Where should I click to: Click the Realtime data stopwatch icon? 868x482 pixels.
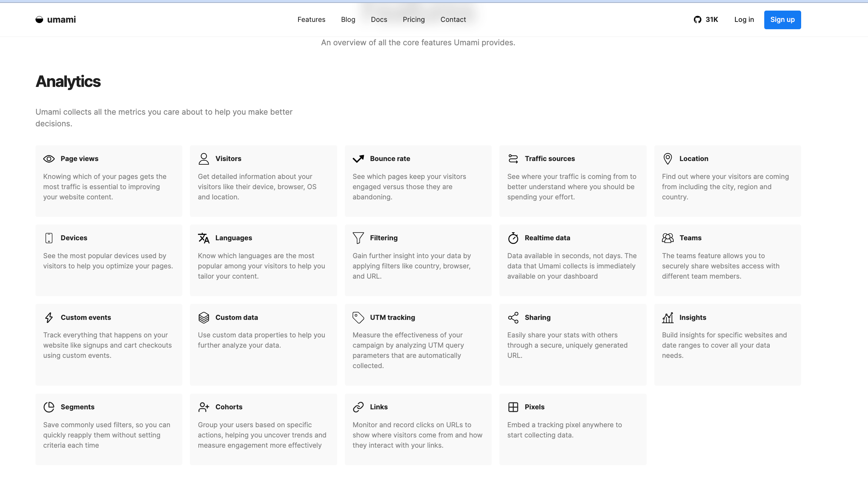513,238
